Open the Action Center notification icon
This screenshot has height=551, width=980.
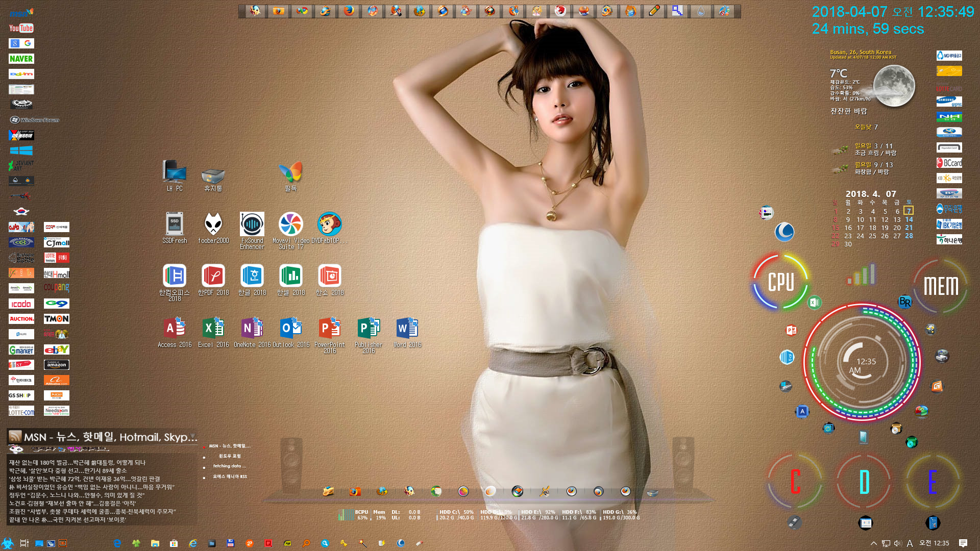pos(963,543)
